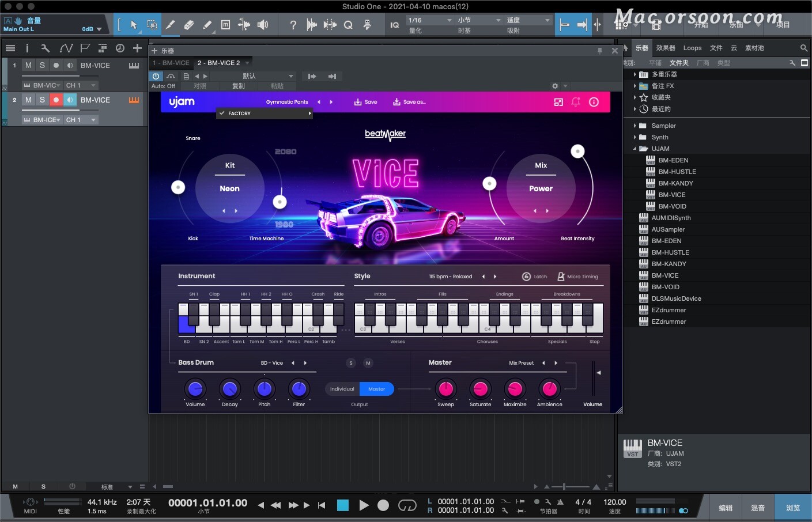Viewport: 812px width, 522px height.
Task: Open Gymnastic Pants preset menu
Action: pyautogui.click(x=287, y=102)
